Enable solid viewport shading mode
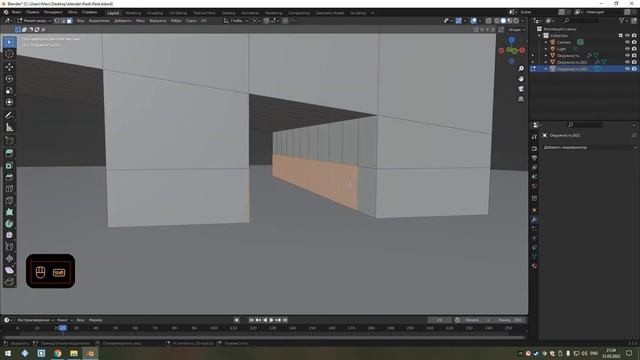640x360 pixels. (x=503, y=20)
